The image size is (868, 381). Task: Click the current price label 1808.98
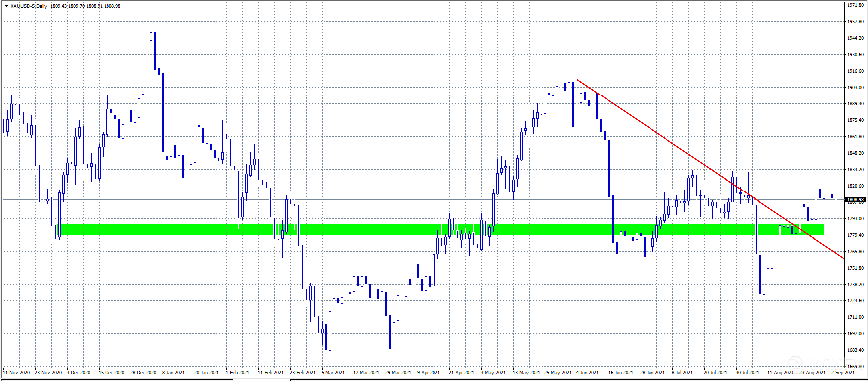855,200
